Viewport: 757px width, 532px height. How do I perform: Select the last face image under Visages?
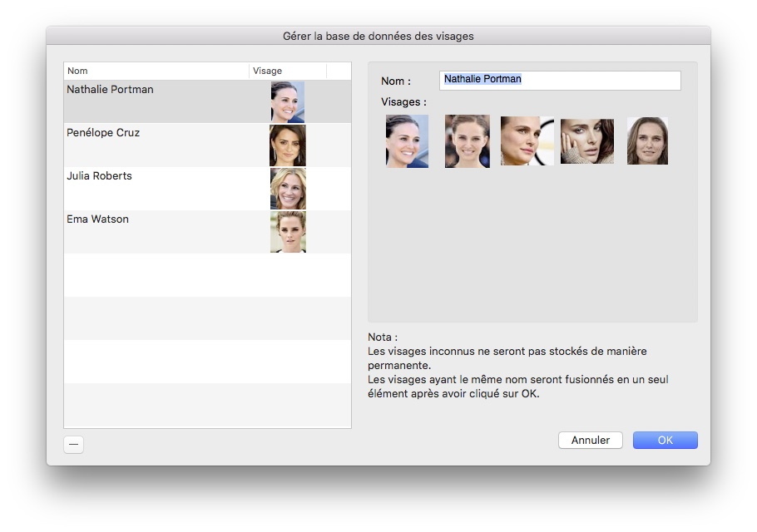[646, 141]
